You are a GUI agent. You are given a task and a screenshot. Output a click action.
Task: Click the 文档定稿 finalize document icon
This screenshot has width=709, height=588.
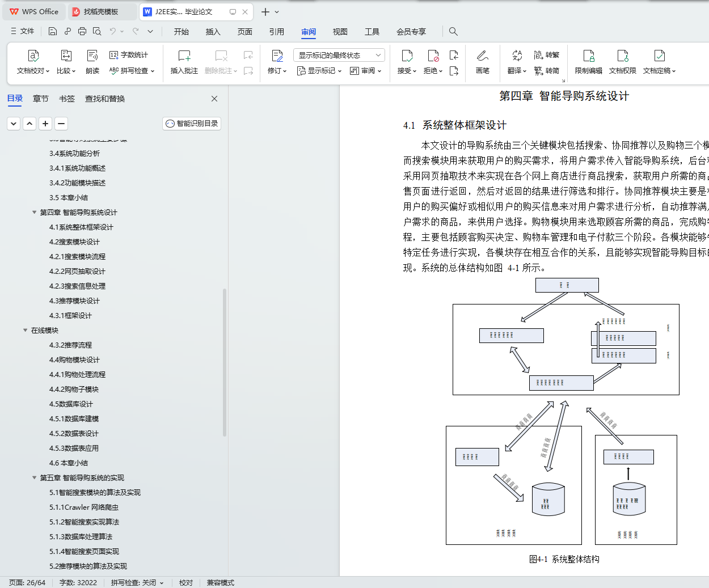tap(659, 56)
